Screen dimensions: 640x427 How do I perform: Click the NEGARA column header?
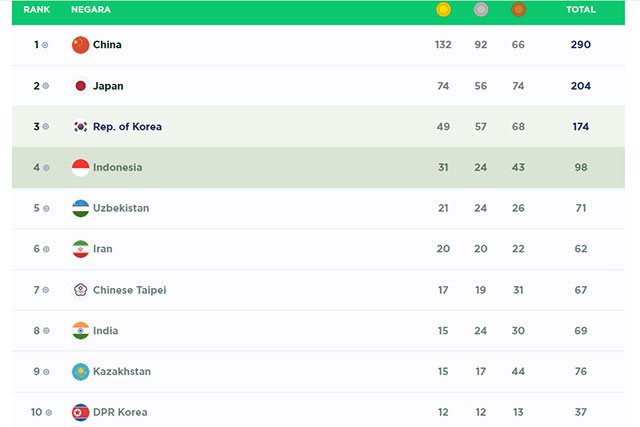91,10
